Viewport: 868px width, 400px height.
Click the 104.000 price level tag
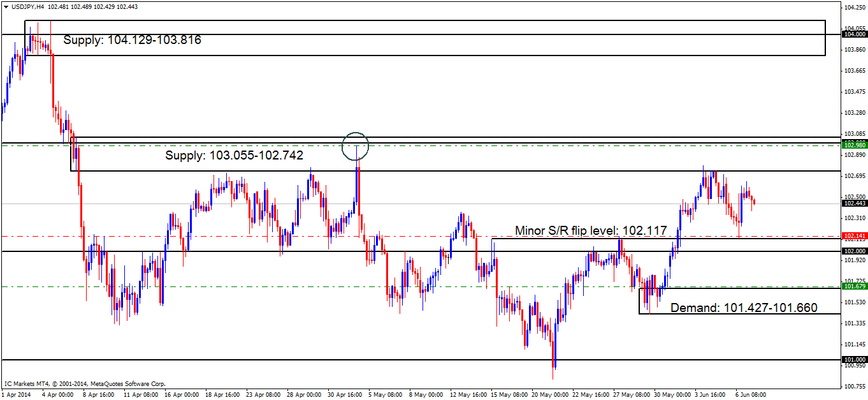[x=854, y=34]
